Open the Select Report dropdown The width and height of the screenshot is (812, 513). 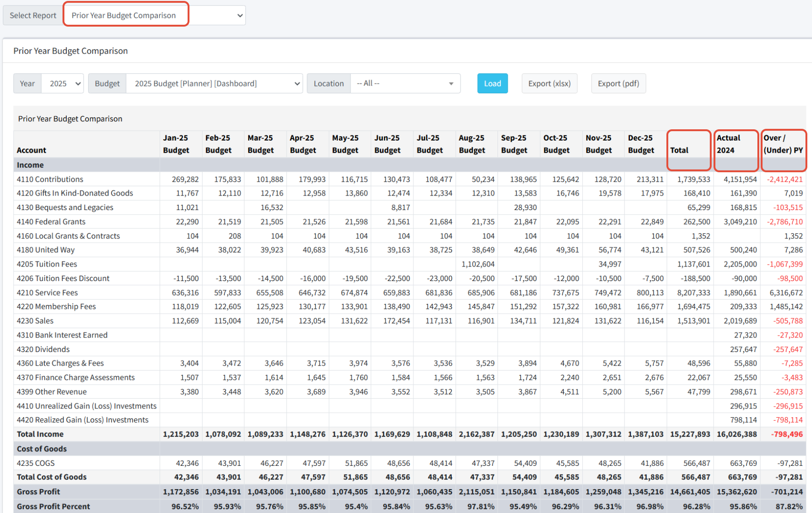click(x=154, y=15)
